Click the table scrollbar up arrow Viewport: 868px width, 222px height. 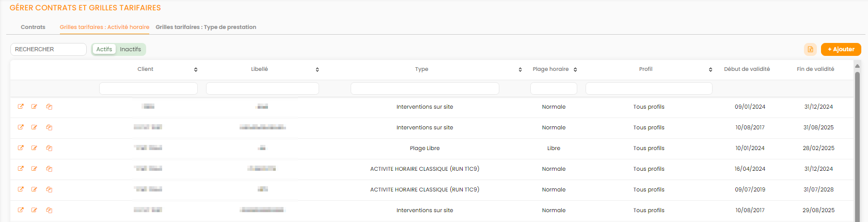[857, 66]
